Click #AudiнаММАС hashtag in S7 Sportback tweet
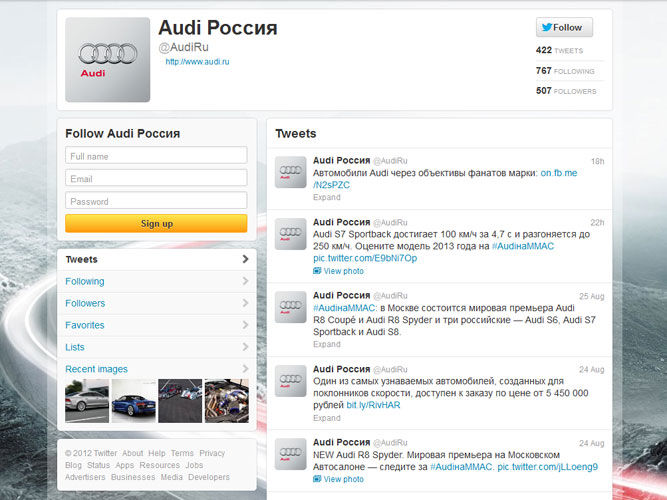This screenshot has width=667, height=500. (523, 246)
